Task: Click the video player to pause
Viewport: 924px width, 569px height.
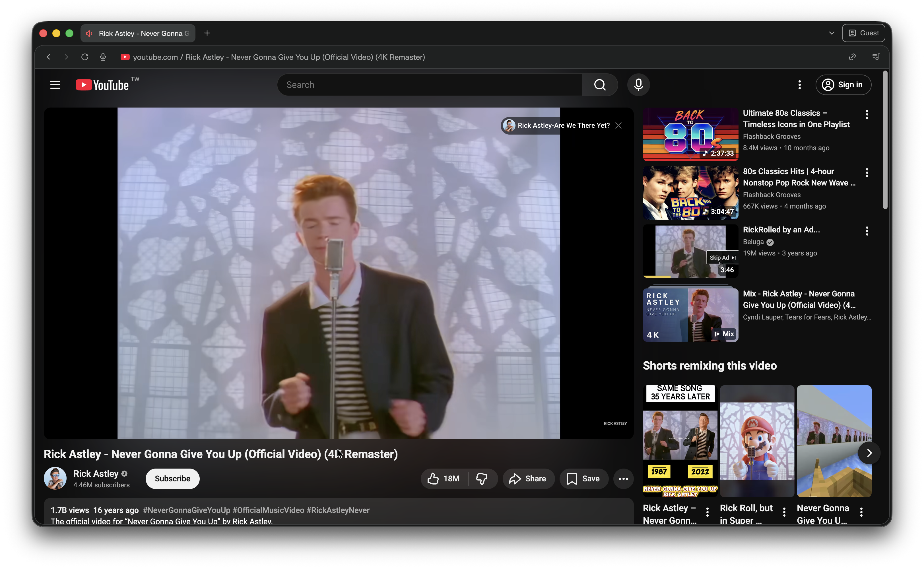Action: pyautogui.click(x=339, y=273)
